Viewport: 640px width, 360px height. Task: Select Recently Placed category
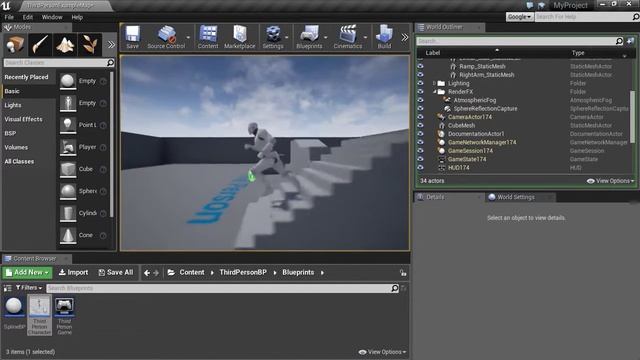[x=27, y=77]
